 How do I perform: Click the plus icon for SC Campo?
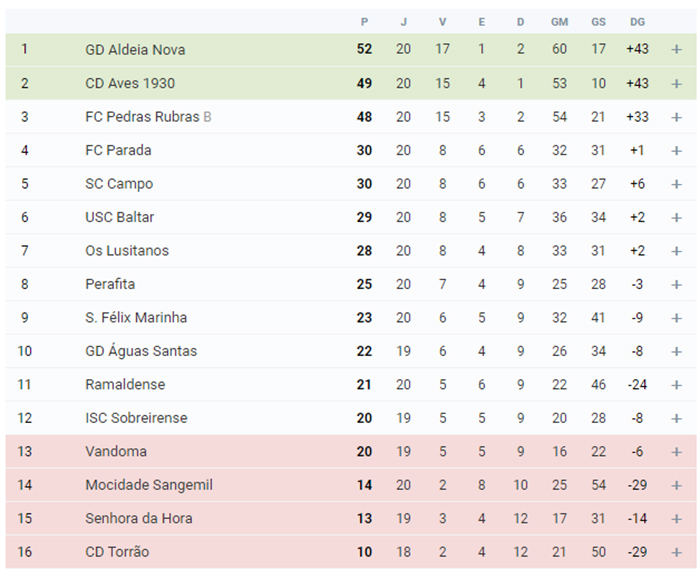(676, 184)
